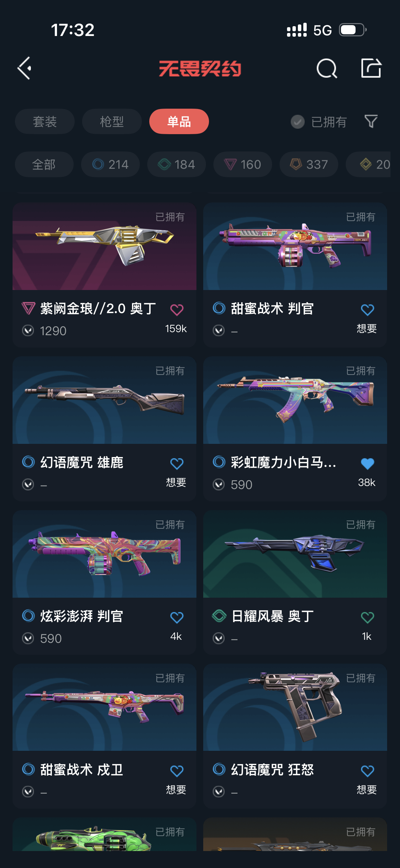Toggle the 已拥有 owned checkbox
Screen dimensions: 400x868
tap(298, 122)
